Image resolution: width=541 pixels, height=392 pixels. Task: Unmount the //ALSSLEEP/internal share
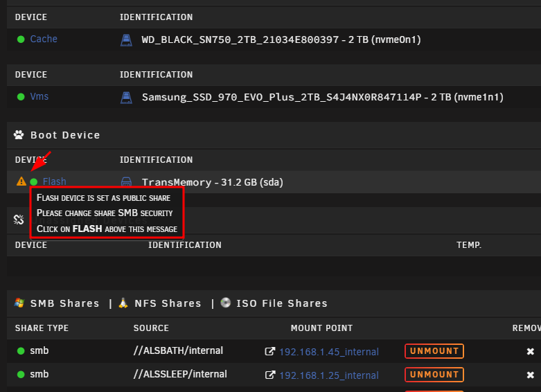434,375
